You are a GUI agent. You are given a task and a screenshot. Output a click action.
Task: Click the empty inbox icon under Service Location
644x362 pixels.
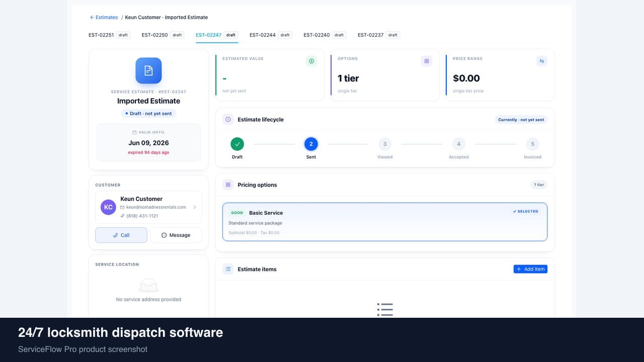click(x=148, y=285)
